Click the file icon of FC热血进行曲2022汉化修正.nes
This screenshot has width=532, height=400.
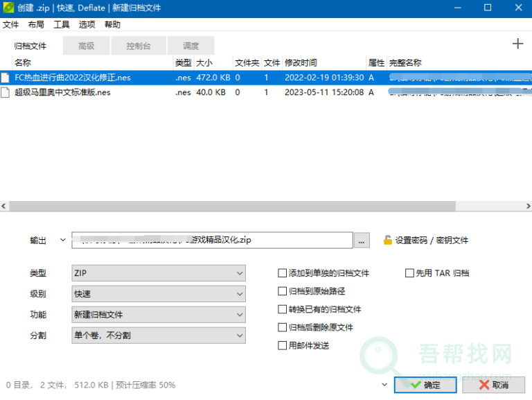(x=6, y=78)
